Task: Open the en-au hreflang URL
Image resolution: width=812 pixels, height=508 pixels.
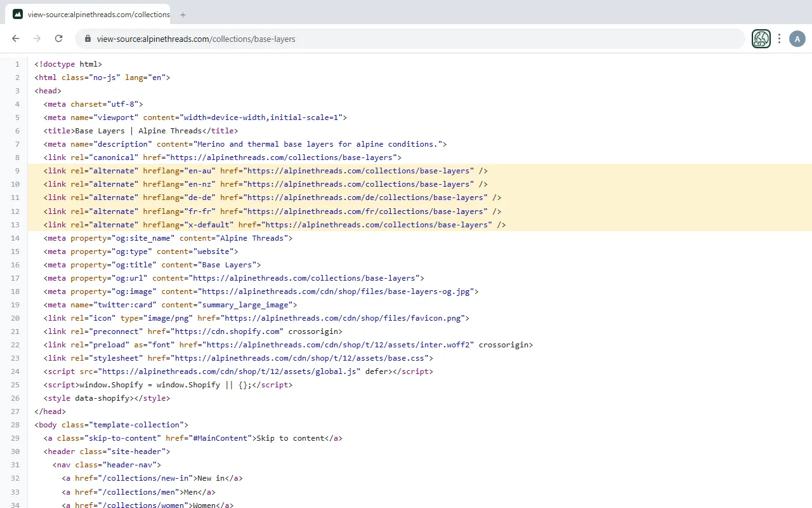Action: [x=360, y=171]
